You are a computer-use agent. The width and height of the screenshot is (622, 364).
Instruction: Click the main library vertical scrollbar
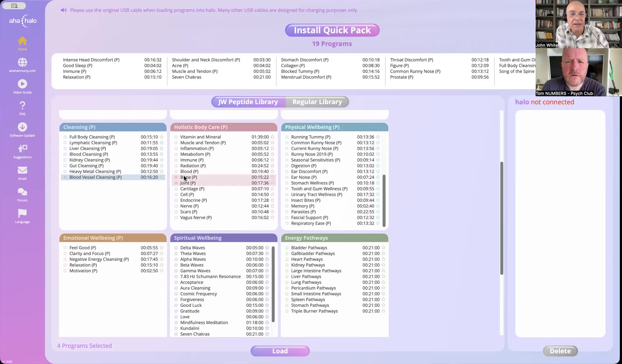(501, 218)
